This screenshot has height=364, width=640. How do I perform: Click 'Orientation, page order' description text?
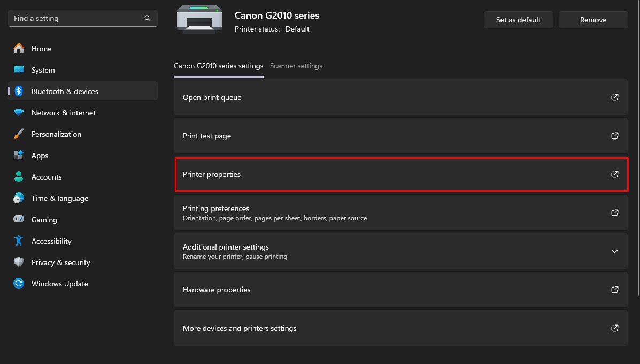pyautogui.click(x=275, y=218)
